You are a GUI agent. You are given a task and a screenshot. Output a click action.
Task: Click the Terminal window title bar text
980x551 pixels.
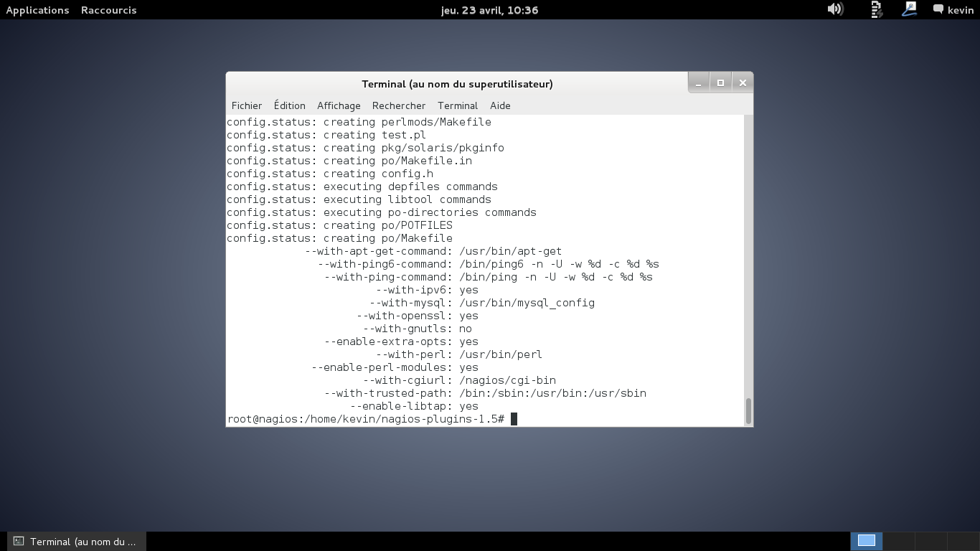(457, 84)
